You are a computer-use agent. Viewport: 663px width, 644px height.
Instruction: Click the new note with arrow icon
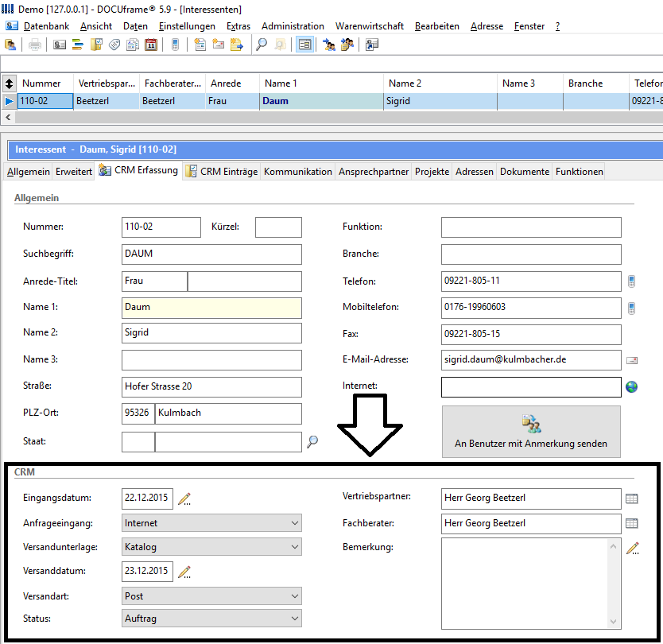tap(237, 45)
